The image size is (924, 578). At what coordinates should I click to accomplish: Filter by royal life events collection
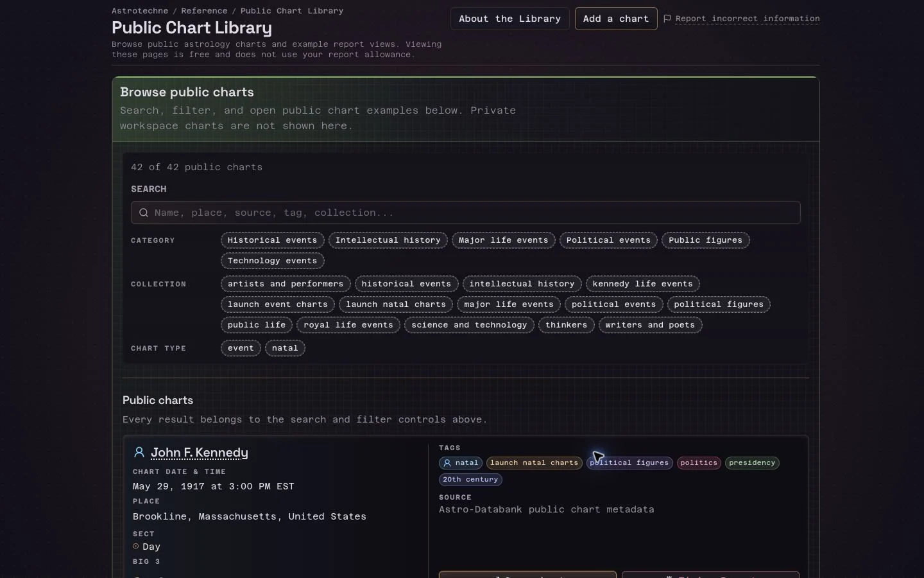tap(348, 325)
